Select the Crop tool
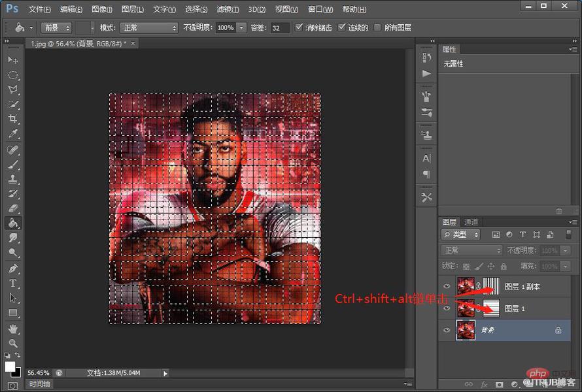The width and height of the screenshot is (582, 392). (13, 119)
